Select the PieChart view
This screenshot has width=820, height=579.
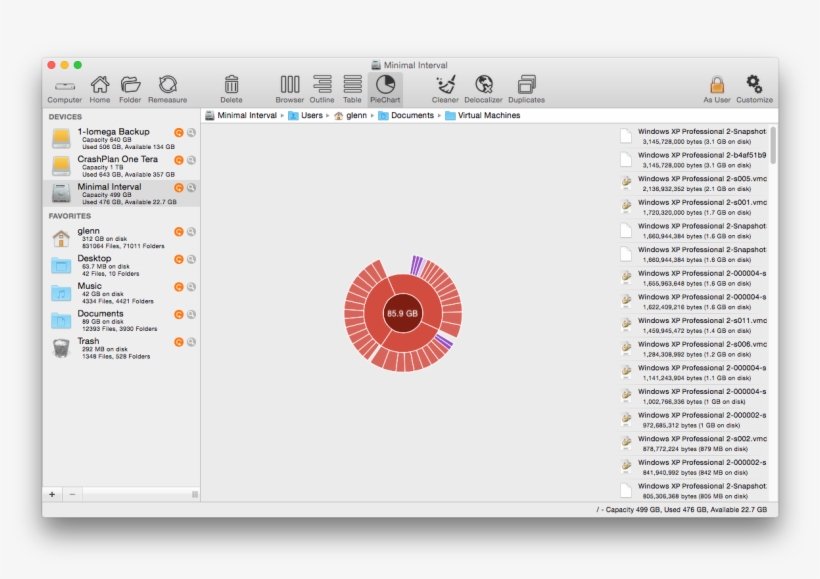[x=385, y=89]
